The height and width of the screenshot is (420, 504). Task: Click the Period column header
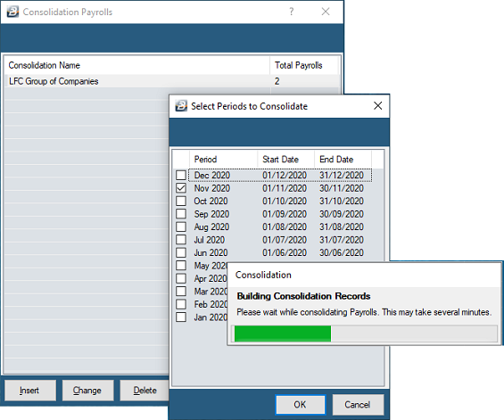point(224,160)
